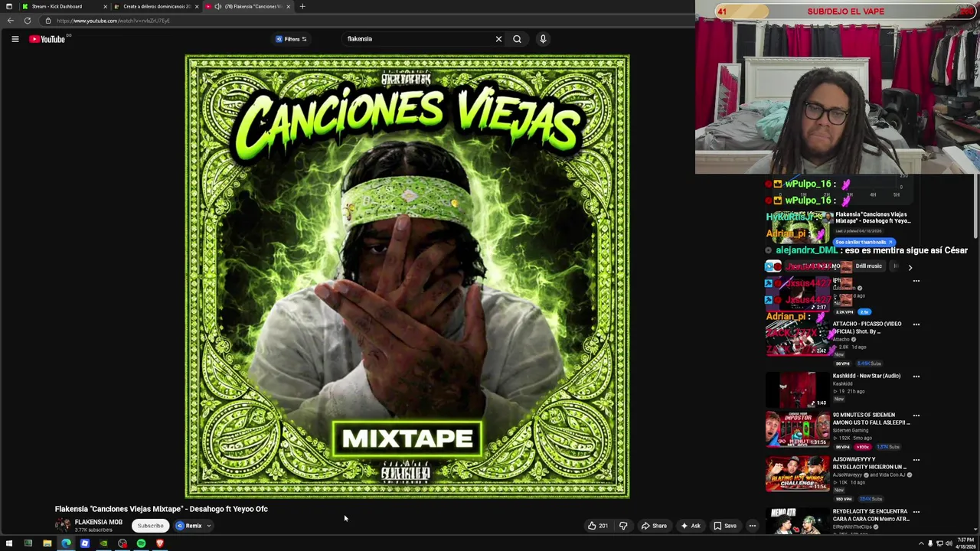Go to YouTube home via logo
980x551 pixels.
pyautogui.click(x=47, y=39)
